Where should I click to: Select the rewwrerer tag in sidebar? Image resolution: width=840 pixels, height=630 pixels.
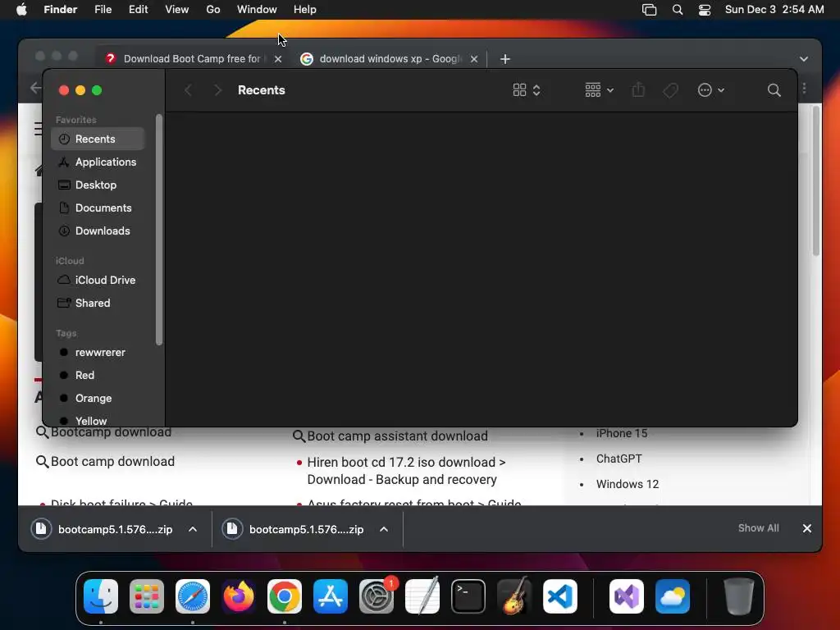98,353
